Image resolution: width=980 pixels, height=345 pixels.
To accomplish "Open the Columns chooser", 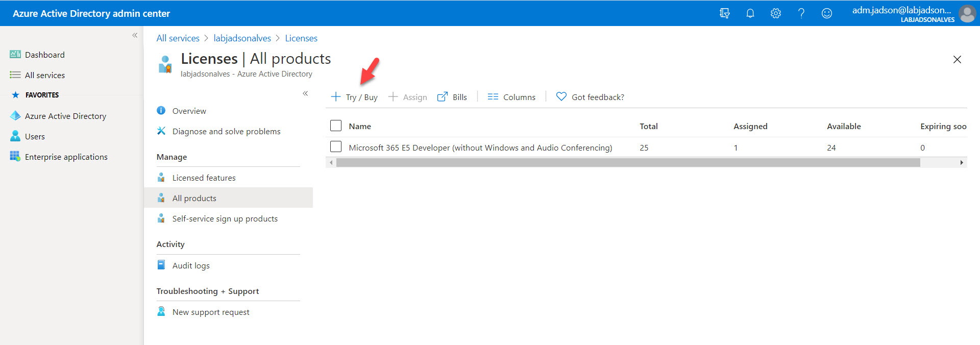I will (x=511, y=97).
